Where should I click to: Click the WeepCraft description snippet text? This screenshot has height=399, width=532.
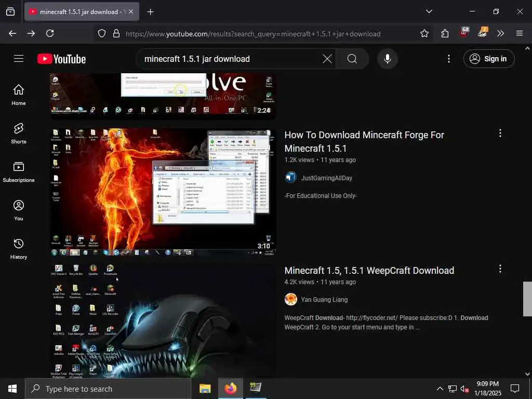tap(386, 322)
